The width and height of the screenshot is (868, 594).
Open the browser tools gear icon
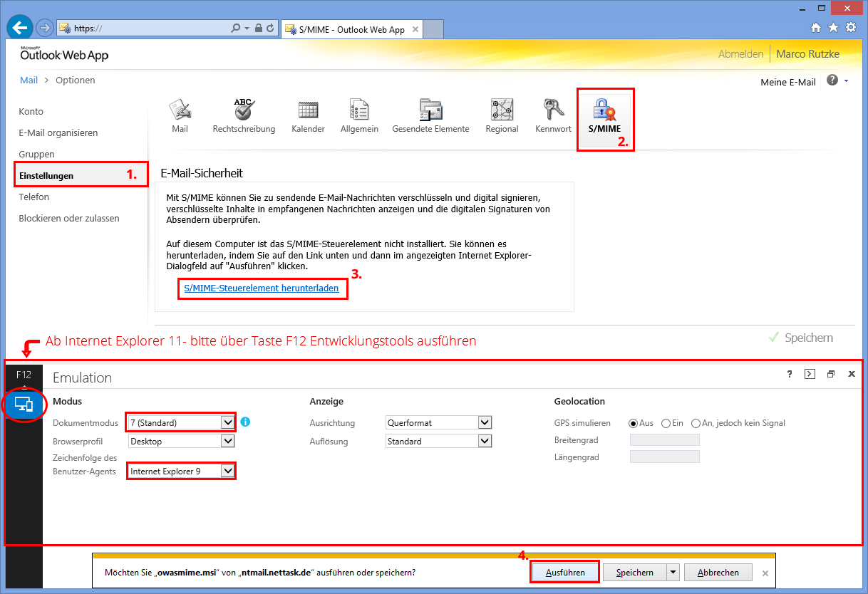point(851,28)
